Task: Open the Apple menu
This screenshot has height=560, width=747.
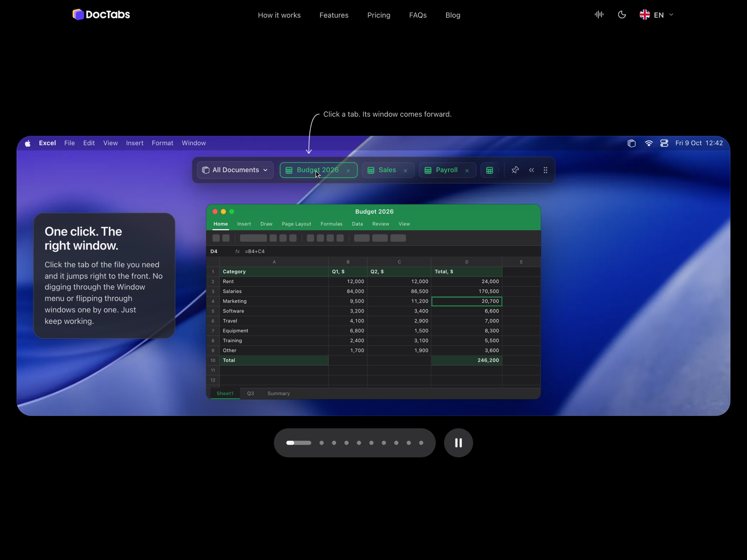Action: tap(28, 143)
